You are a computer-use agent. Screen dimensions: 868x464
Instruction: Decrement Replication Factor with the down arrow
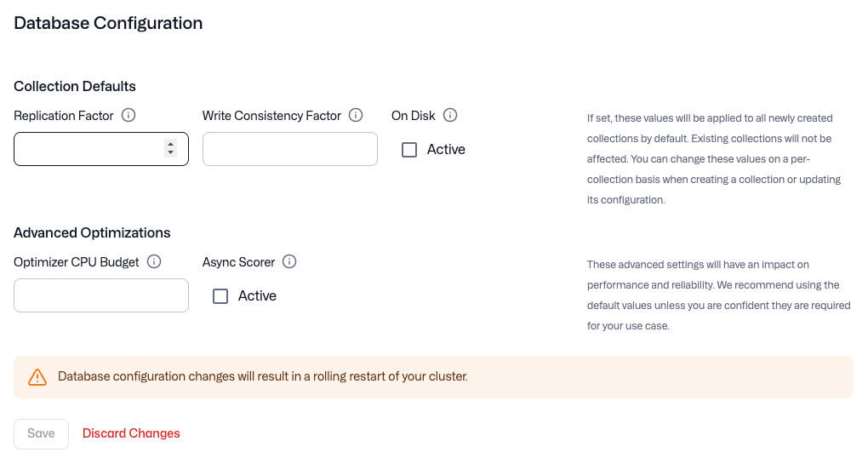click(171, 153)
